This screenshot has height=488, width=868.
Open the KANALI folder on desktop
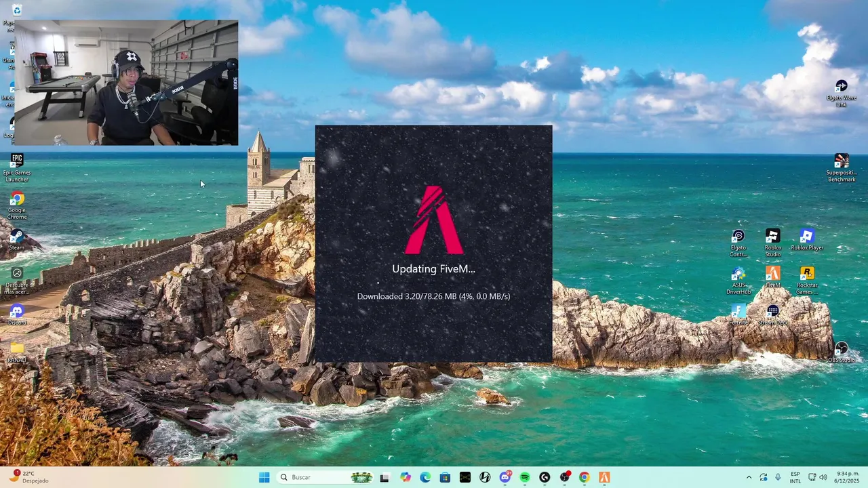pos(17,352)
